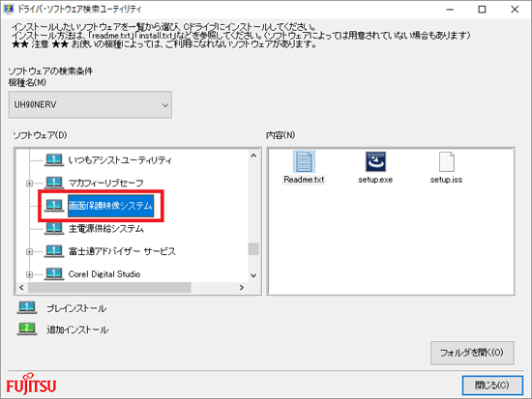The height and width of the screenshot is (399, 532).
Task: Click the 内容(N) label
Action: click(281, 135)
